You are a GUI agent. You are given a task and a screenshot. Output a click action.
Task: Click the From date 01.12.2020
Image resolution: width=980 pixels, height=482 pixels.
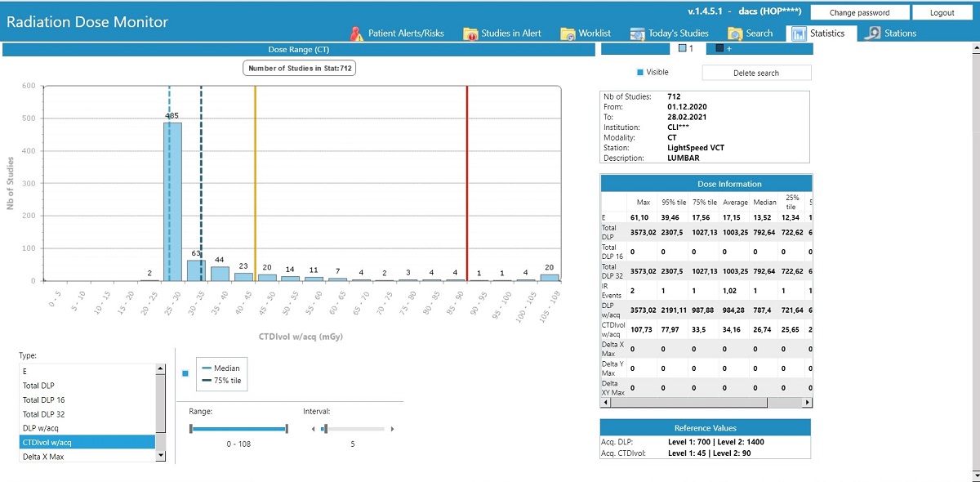687,107
